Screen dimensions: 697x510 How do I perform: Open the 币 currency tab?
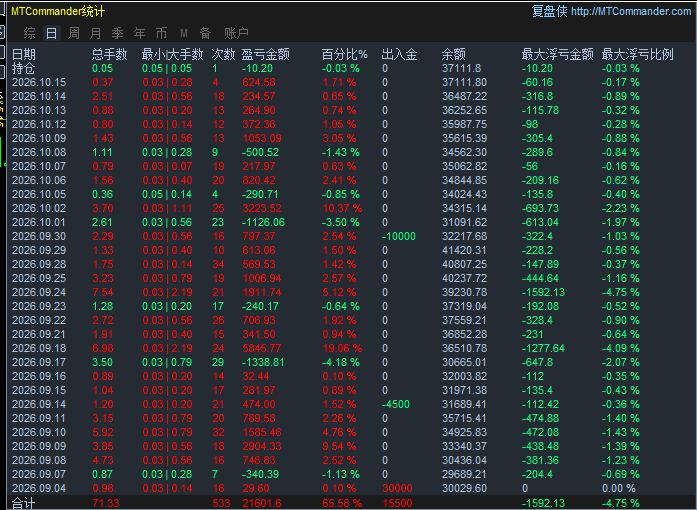point(161,33)
